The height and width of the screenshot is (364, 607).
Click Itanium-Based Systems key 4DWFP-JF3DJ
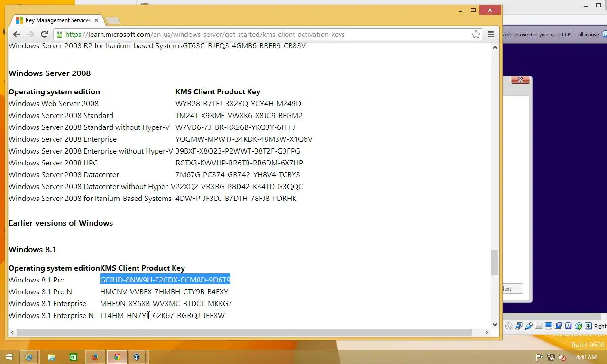[236, 198]
